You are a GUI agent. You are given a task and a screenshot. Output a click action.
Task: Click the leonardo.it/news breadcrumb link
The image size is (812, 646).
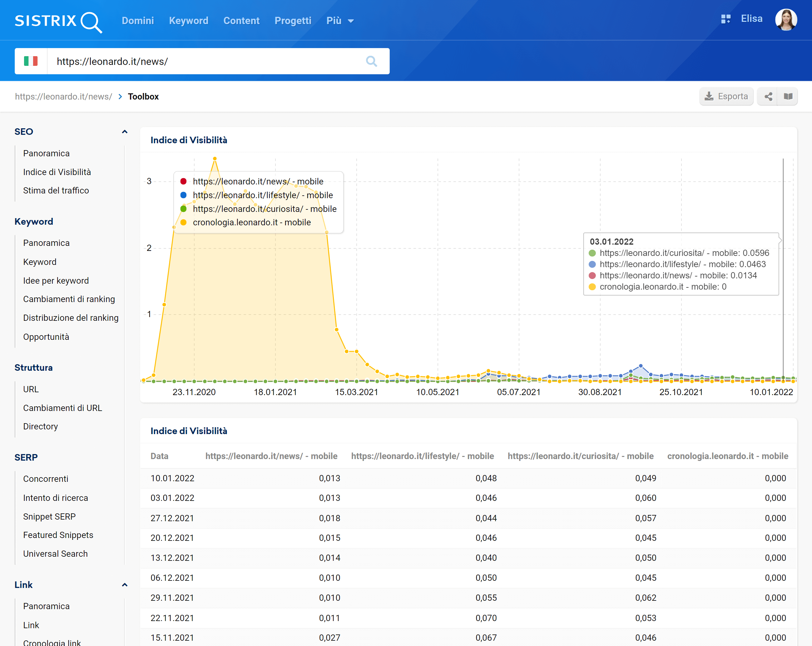tap(64, 97)
